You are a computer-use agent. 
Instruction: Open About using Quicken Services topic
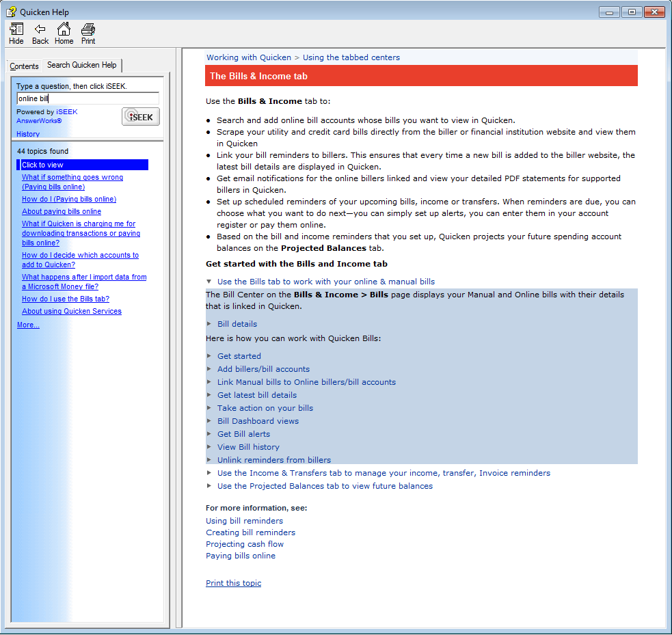[72, 312]
